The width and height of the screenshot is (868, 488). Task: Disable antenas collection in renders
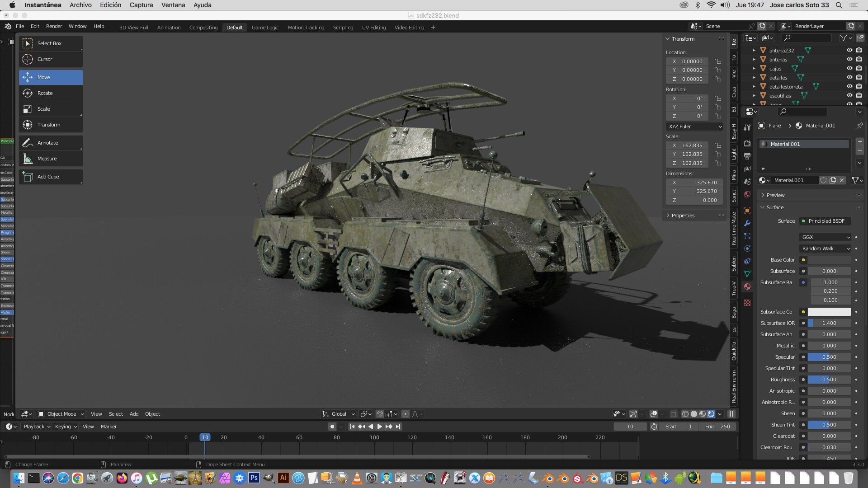coord(859,60)
